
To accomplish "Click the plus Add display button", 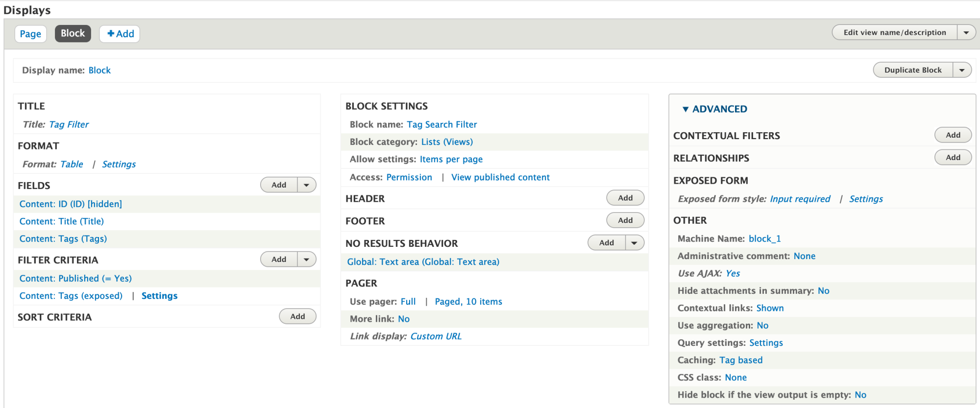I will click(x=120, y=34).
